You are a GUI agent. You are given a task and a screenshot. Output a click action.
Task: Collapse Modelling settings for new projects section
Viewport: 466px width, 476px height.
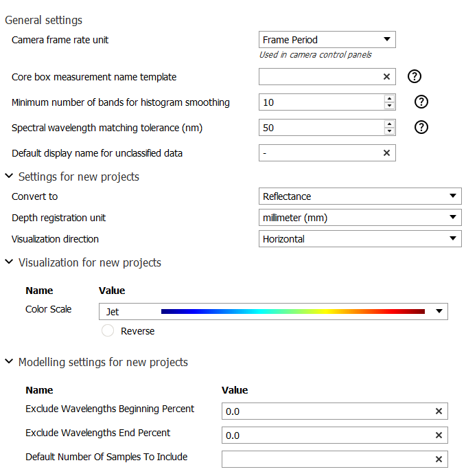point(9,362)
